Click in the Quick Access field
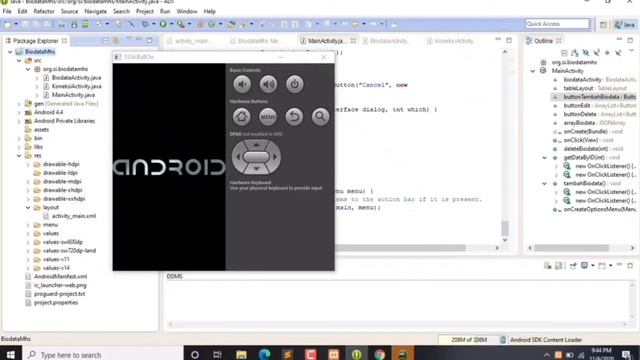This screenshot has width=640, height=360. click(x=557, y=24)
